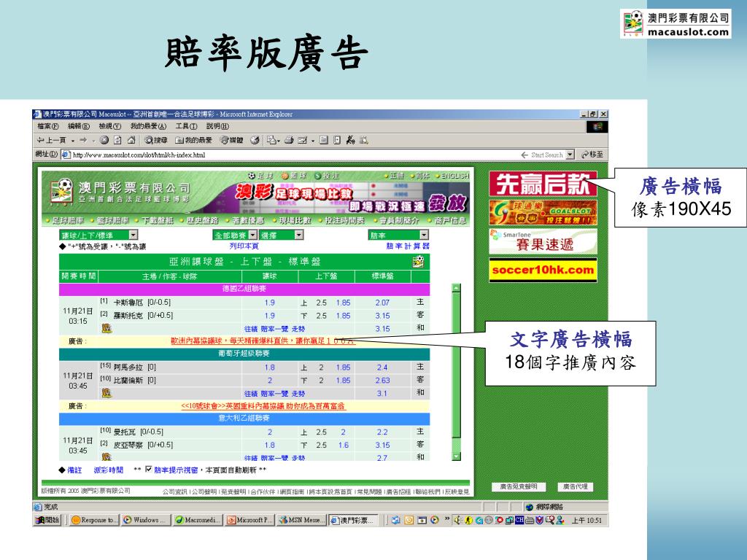
Task: Click the Windows 開始 Start button
Action: pyautogui.click(x=47, y=520)
